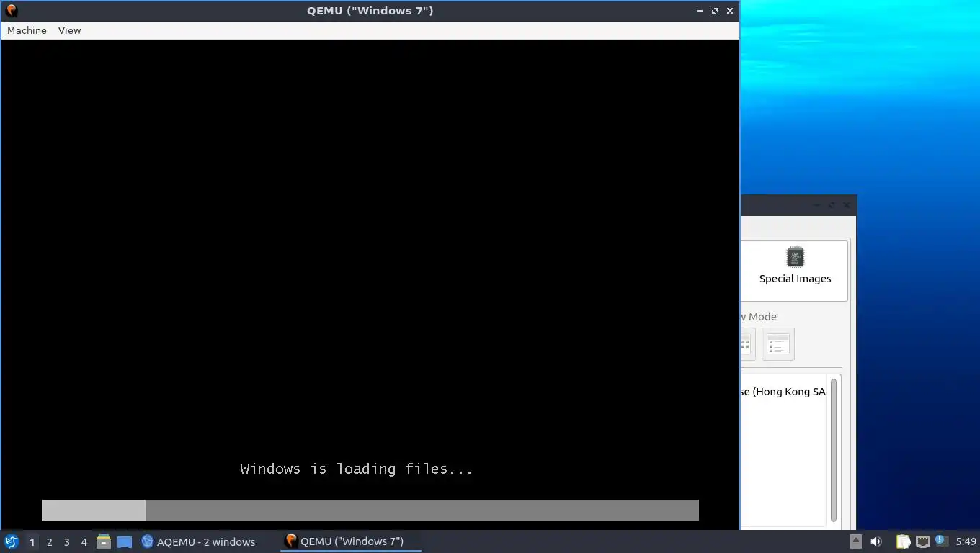Maximize the QEMU Windows 7 window
Image resolution: width=980 pixels, height=553 pixels.
[715, 11]
